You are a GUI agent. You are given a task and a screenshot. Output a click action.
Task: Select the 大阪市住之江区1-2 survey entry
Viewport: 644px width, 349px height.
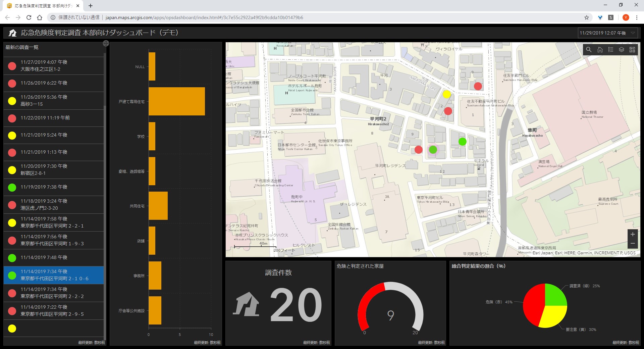click(x=54, y=66)
